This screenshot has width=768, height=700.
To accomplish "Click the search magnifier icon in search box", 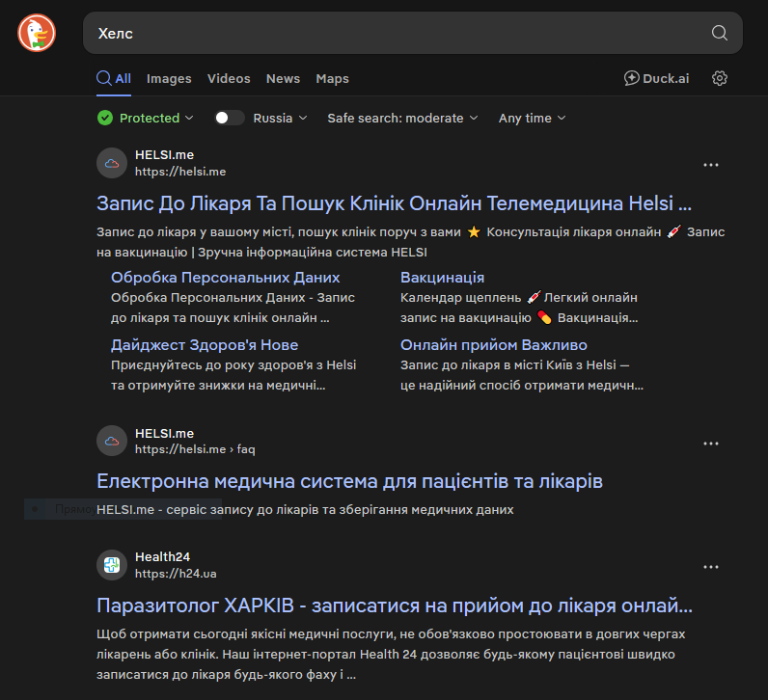I will tap(719, 33).
